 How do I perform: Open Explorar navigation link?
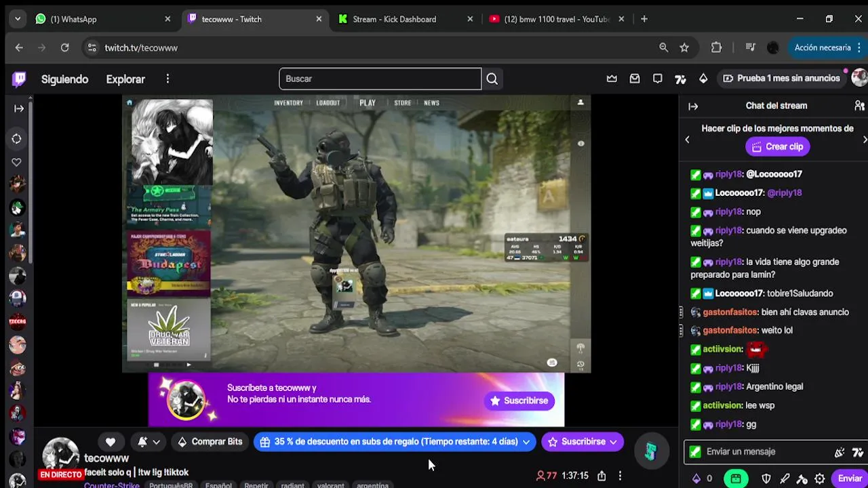point(125,79)
